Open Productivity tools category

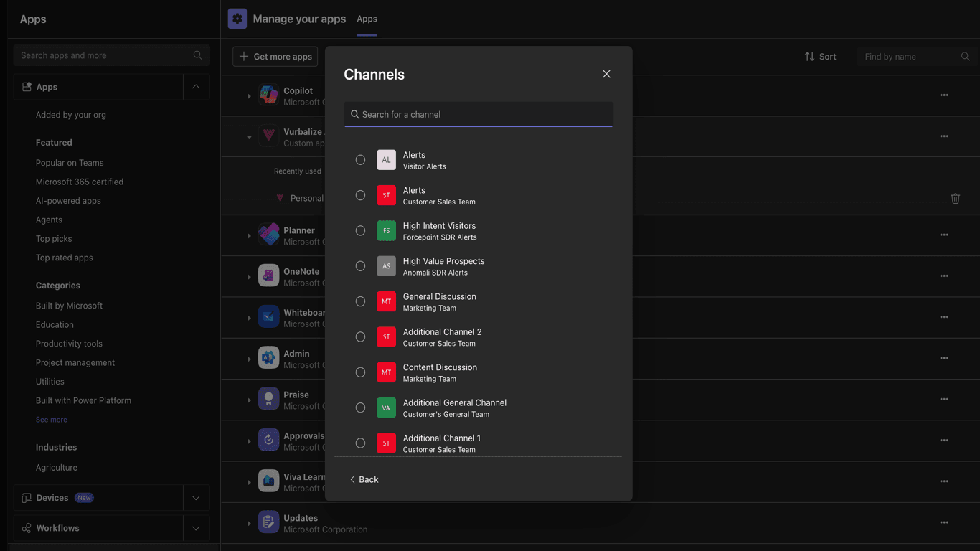tap(69, 344)
